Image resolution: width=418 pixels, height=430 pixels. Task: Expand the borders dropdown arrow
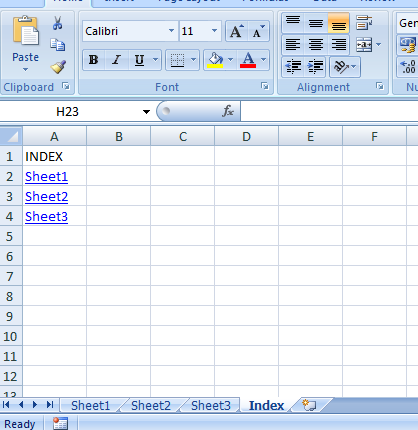[193, 60]
